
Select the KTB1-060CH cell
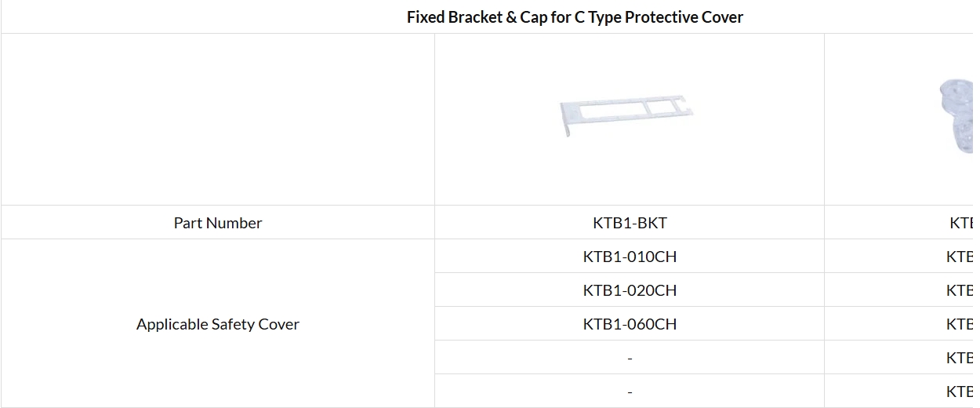pos(630,324)
